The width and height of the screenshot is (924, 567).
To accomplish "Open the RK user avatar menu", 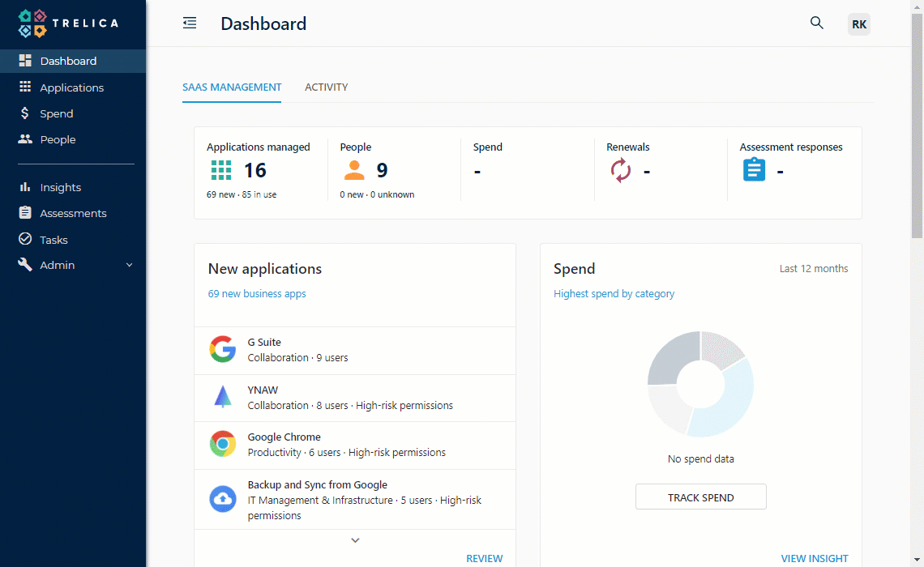I will pyautogui.click(x=858, y=24).
